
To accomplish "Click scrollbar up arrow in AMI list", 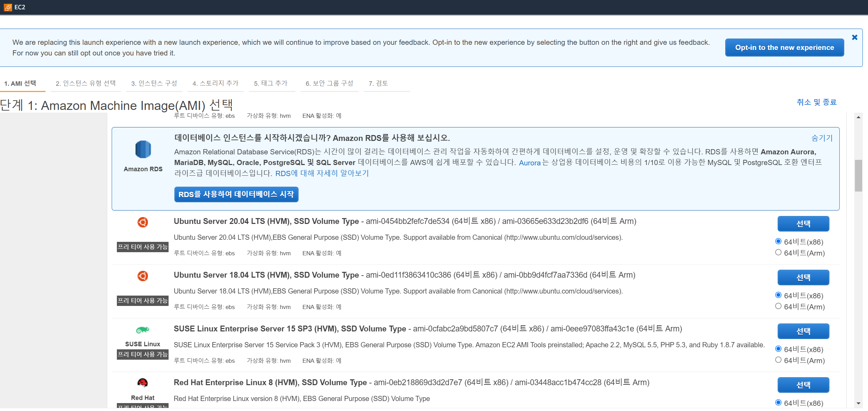I will click(858, 117).
